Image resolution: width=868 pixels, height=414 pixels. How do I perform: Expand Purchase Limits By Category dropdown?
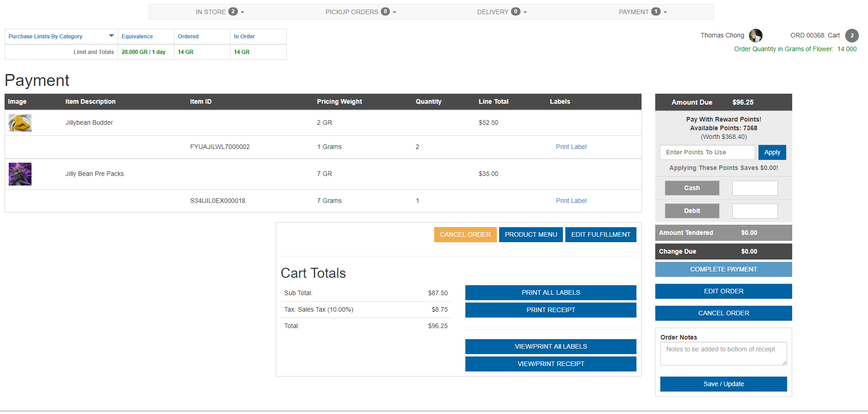[111, 36]
